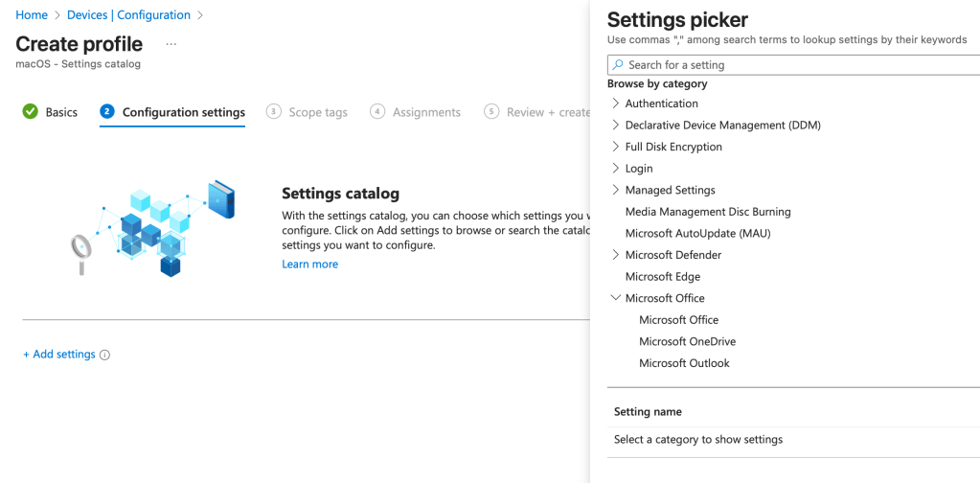Open the Learn more link
This screenshot has height=483, width=980.
point(309,264)
